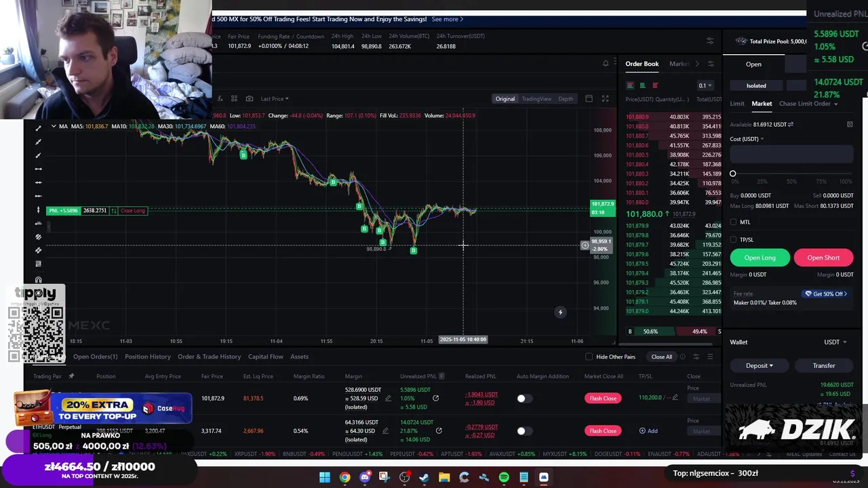
Task: Toggle the Hide Other Pairs checkbox
Action: pos(589,357)
